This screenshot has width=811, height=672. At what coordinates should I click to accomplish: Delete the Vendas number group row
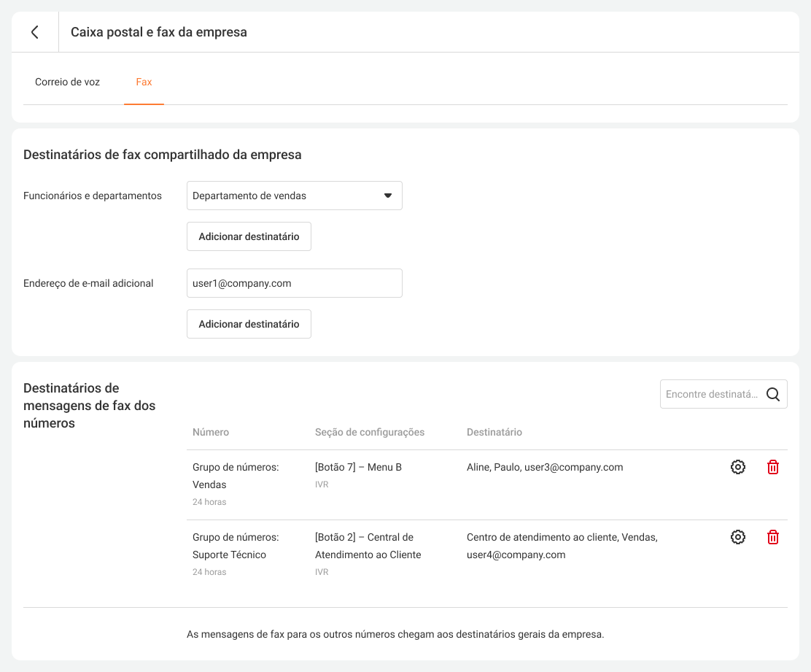[x=773, y=467]
